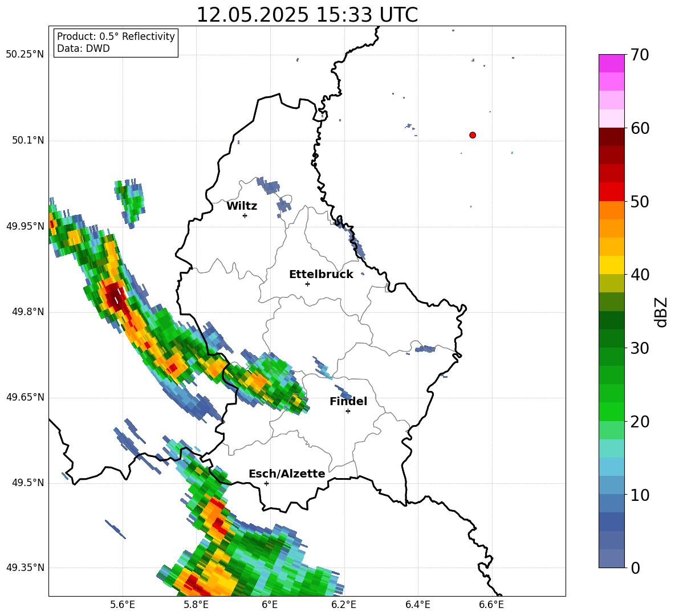This screenshot has width=675, height=616.
Task: Click the 50 colorbar tick label
Action: click(640, 201)
